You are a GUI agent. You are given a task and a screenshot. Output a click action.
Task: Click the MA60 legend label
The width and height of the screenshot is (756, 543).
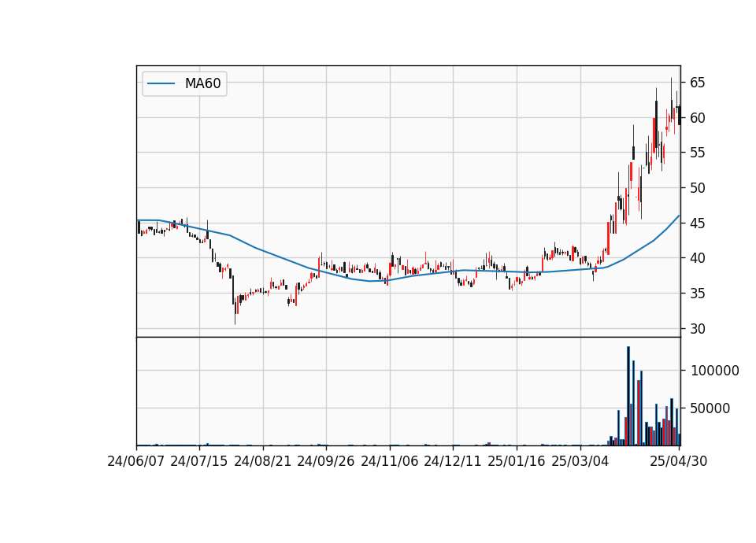pyautogui.click(x=202, y=83)
